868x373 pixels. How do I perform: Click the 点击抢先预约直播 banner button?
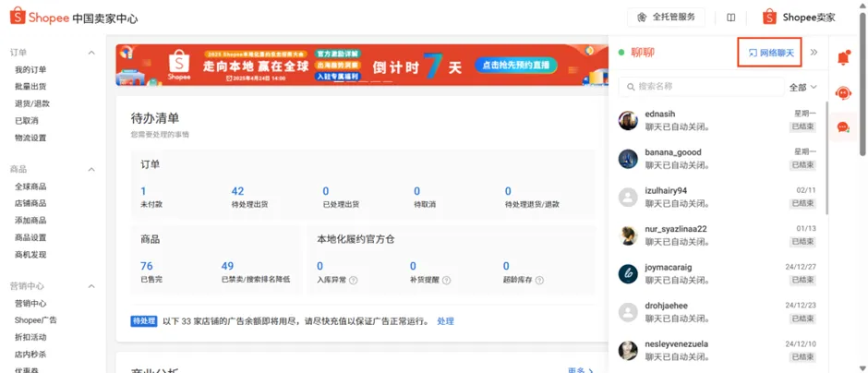pos(515,66)
